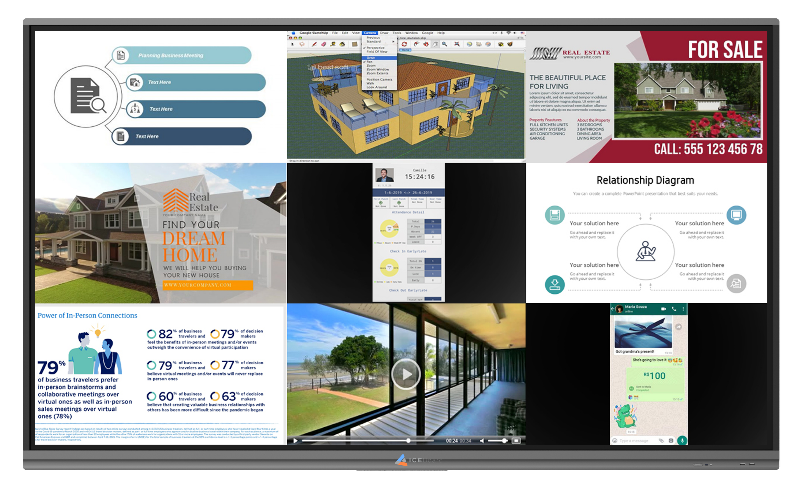Click the Zoom magnifier in the SketchUp toolbar
Image resolution: width=797 pixels, height=486 pixels.
pos(444,44)
